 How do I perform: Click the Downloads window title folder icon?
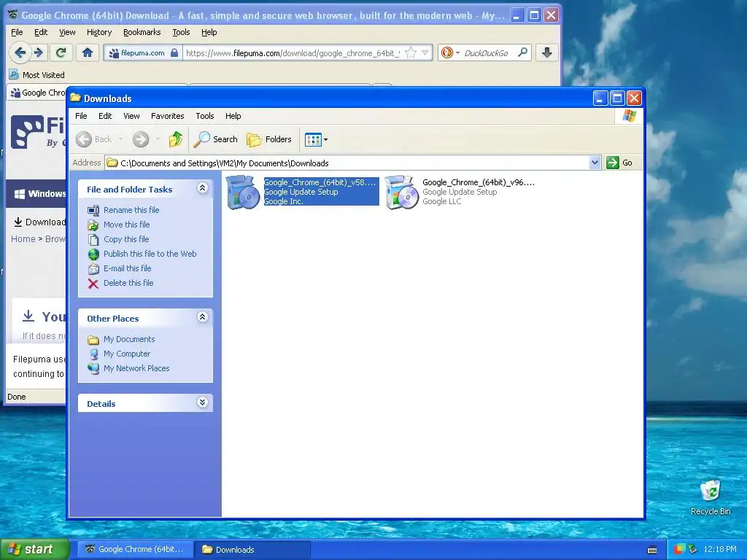(x=75, y=98)
